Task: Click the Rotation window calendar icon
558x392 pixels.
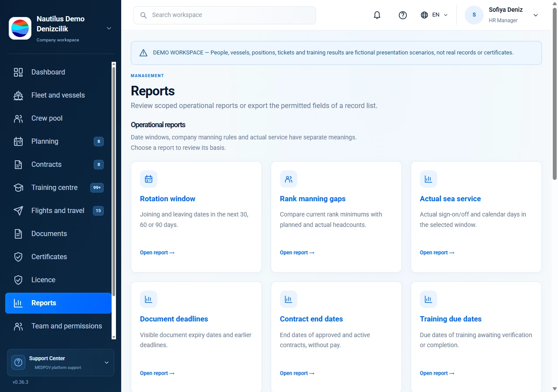Action: click(149, 179)
